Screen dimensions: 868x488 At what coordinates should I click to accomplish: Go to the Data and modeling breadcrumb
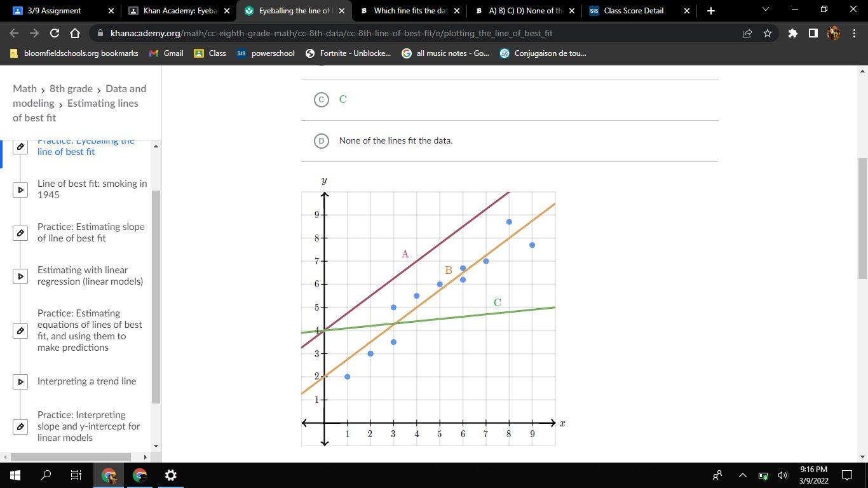point(79,96)
